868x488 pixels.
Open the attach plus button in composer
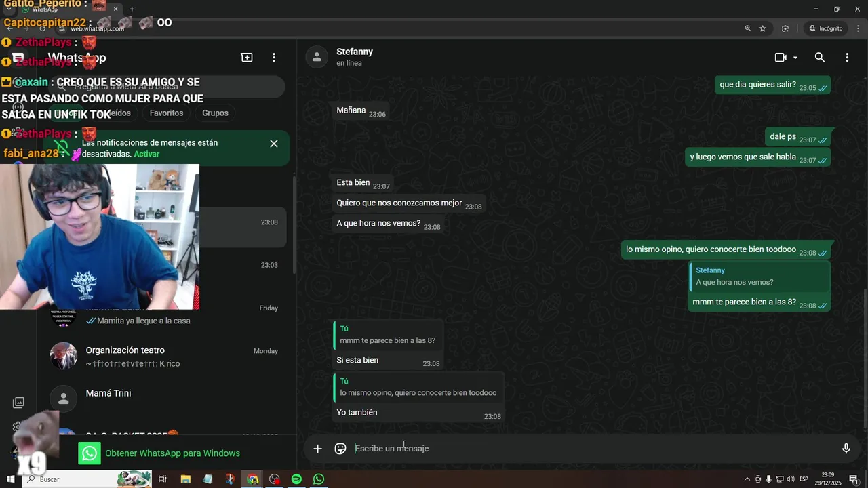pyautogui.click(x=317, y=449)
